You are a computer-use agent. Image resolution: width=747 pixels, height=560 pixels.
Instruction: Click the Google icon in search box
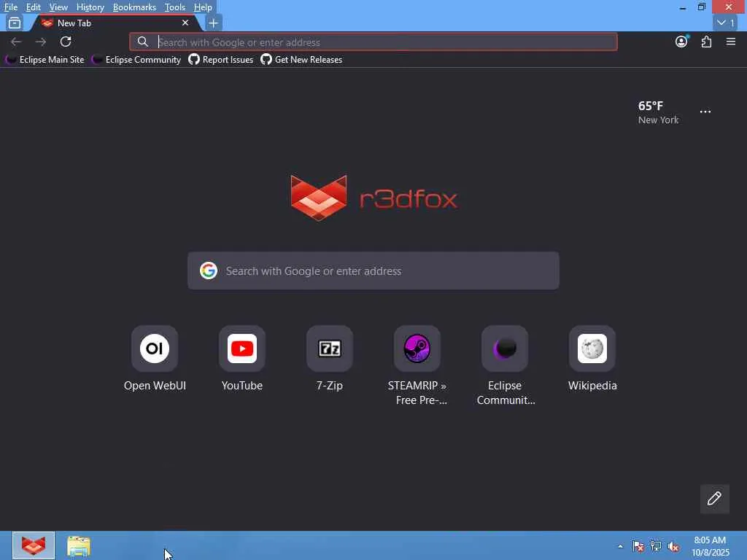208,271
